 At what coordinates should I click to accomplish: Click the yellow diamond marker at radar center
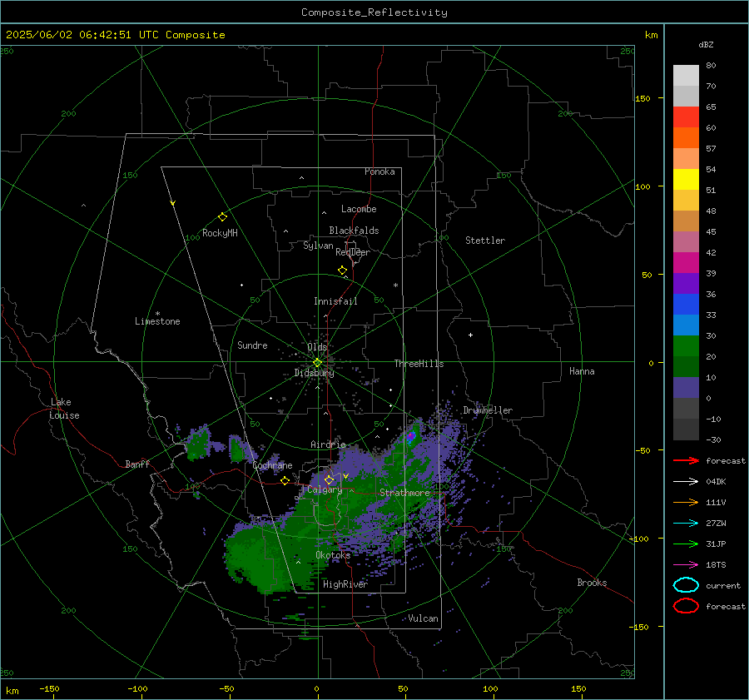[317, 363]
